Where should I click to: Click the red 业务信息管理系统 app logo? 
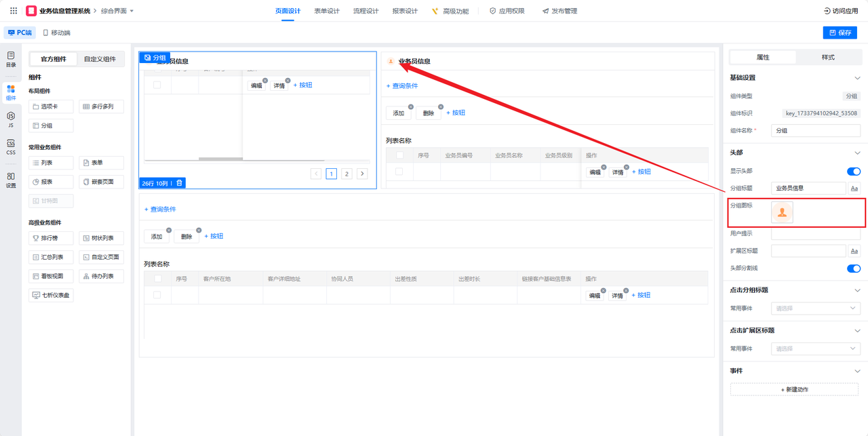[x=31, y=11]
